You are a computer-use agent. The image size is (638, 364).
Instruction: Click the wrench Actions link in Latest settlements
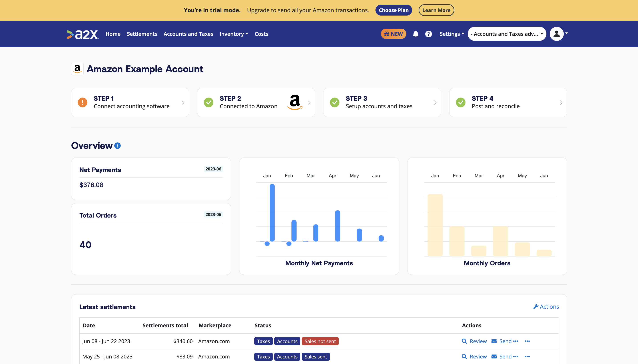[546, 307]
